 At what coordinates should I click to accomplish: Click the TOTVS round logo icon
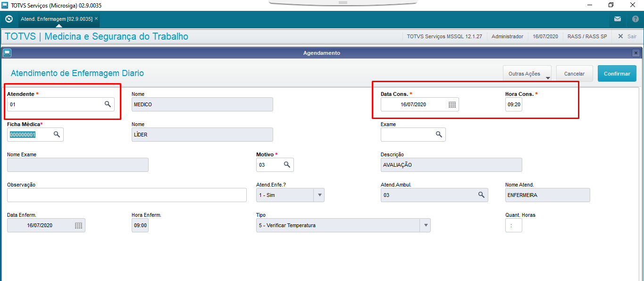click(8, 19)
